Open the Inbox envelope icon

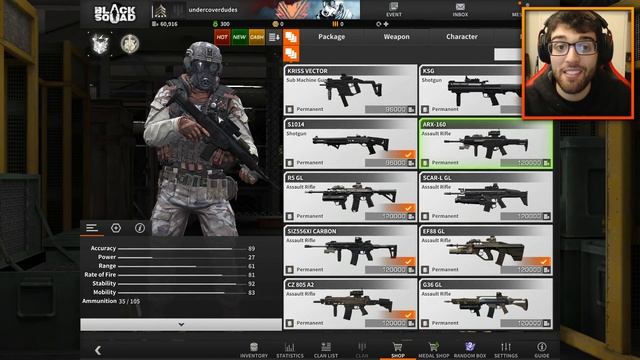[x=460, y=9]
